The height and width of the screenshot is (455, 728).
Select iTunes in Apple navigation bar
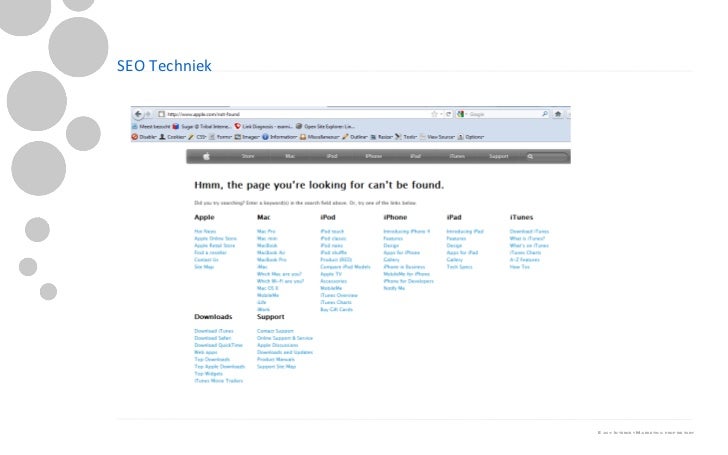click(457, 156)
